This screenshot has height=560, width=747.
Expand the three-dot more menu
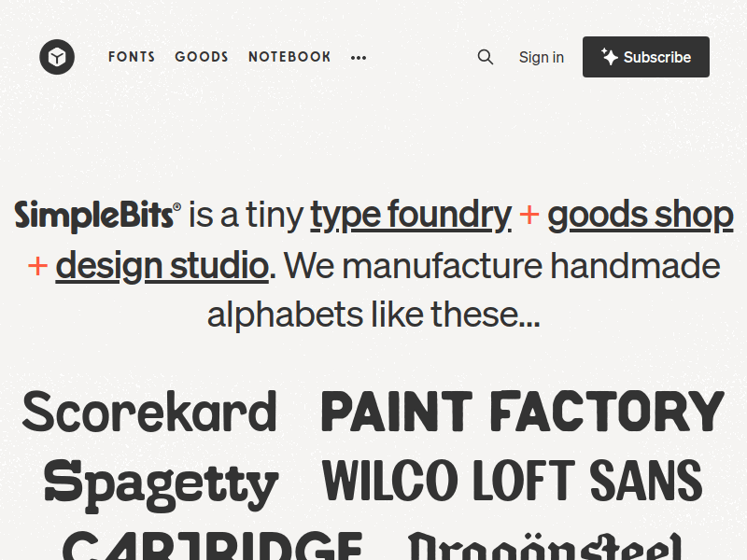click(359, 58)
